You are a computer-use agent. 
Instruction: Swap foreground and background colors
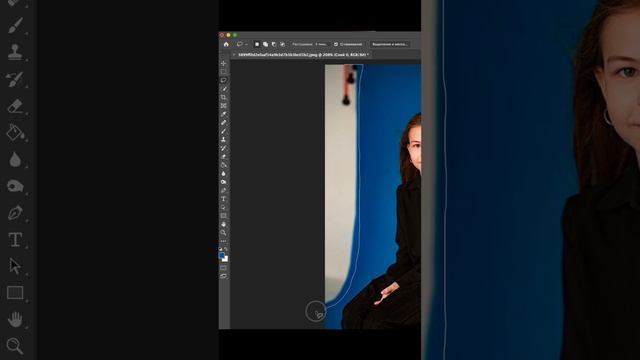click(226, 249)
